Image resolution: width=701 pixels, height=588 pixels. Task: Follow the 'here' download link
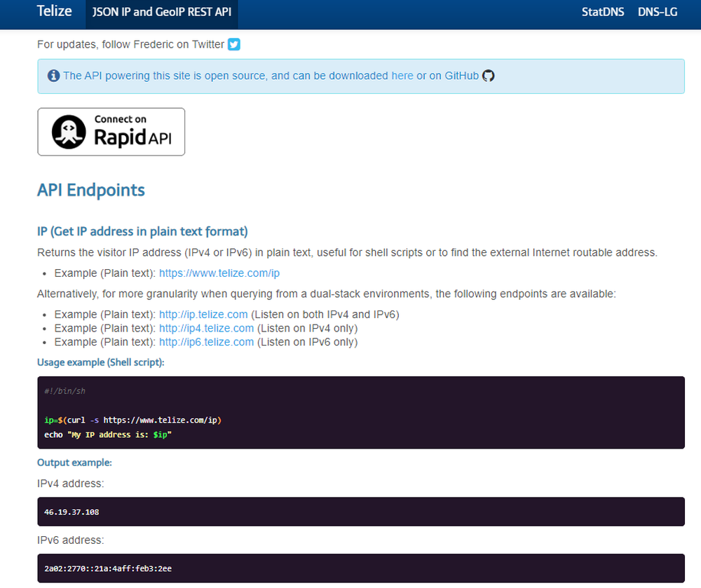click(x=402, y=76)
